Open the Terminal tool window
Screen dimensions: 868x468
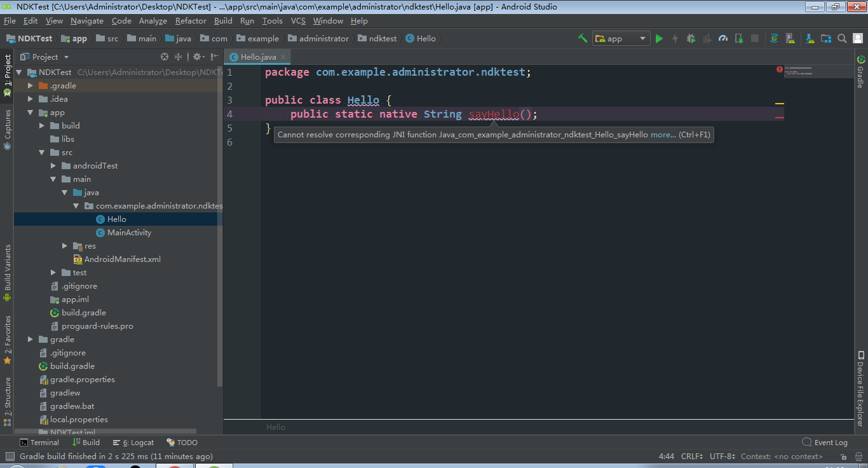(x=39, y=443)
